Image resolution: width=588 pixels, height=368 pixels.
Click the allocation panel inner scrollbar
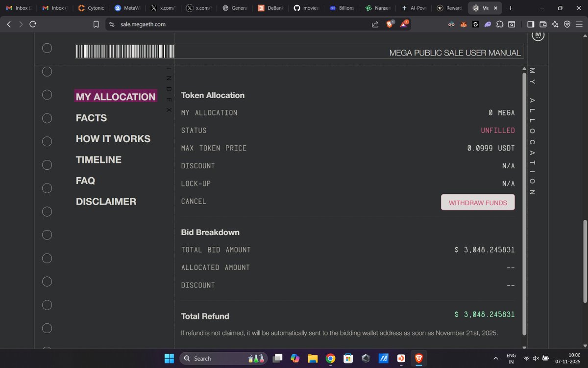(524, 204)
